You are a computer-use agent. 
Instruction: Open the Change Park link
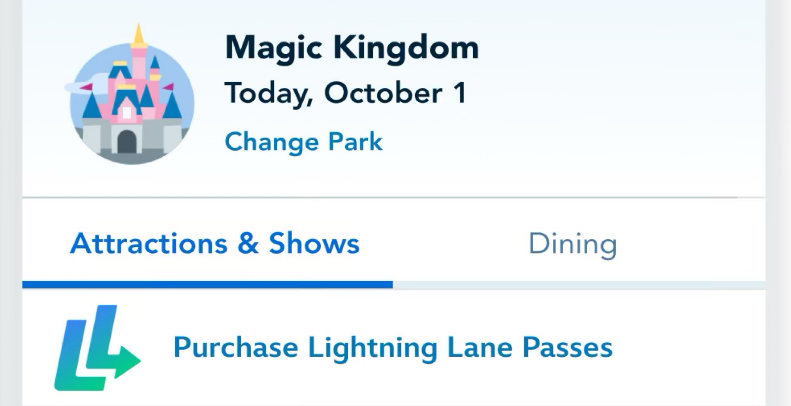click(x=303, y=141)
